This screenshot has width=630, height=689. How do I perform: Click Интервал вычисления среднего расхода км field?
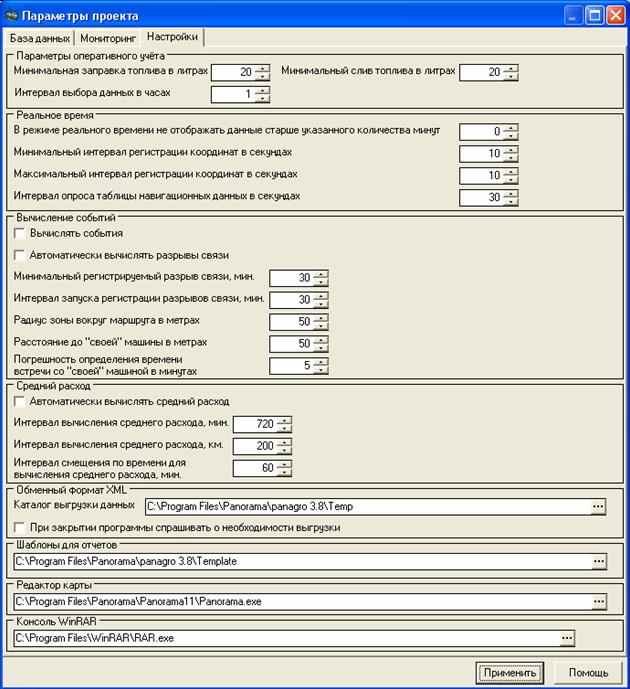(254, 445)
